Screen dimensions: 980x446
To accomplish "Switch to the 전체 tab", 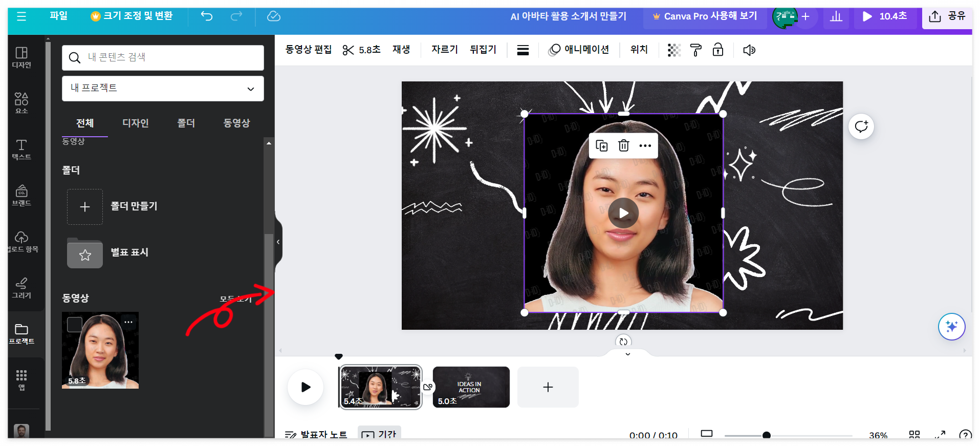I will (85, 123).
